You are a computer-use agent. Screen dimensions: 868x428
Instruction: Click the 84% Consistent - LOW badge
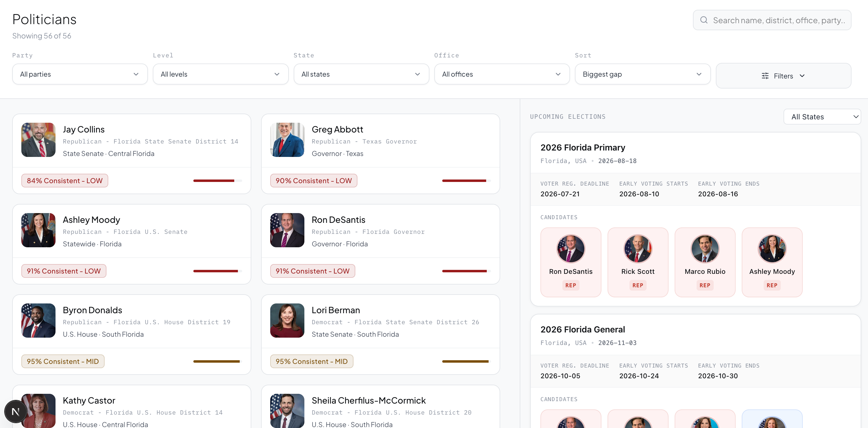[x=65, y=181]
